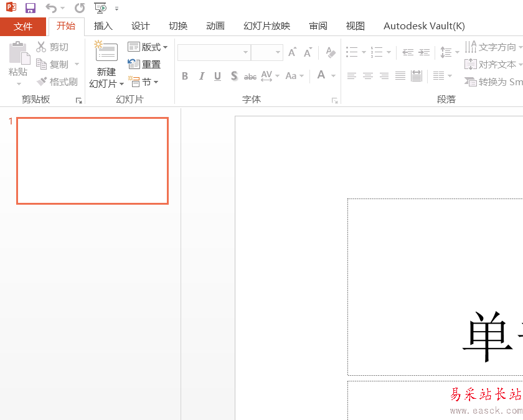Click the Undo arrow icon
The image size is (523, 420).
[x=51, y=8]
